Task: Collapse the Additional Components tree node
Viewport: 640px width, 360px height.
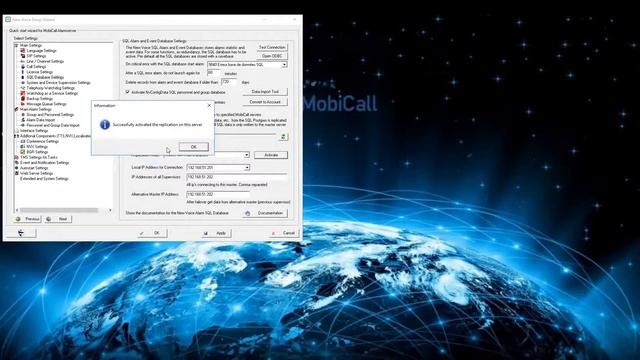Action: [x=16, y=136]
